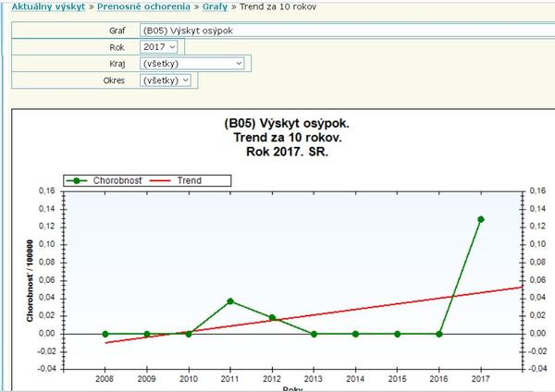Click the 2013 data point marker
Image resolution: width=555 pixels, height=392 pixels.
[x=314, y=334]
